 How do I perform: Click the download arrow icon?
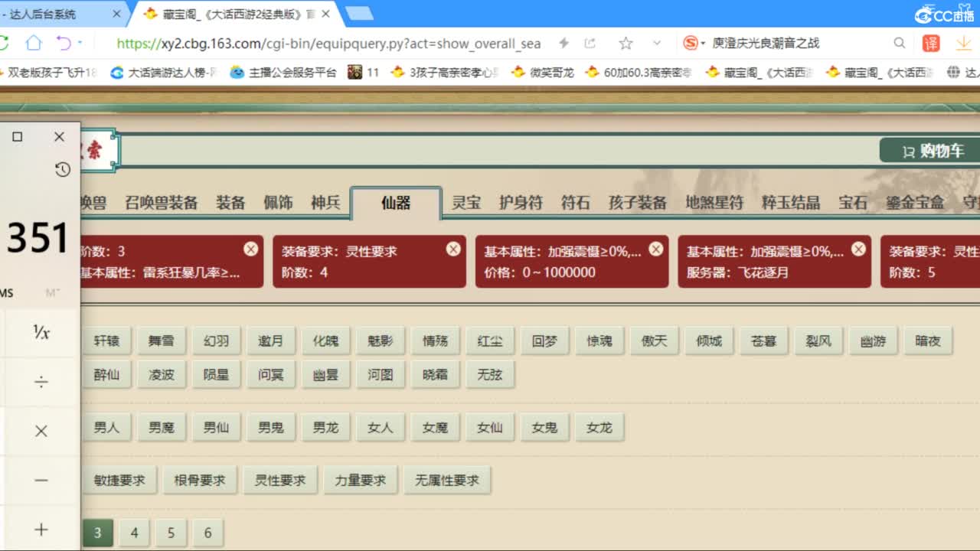coord(964,44)
